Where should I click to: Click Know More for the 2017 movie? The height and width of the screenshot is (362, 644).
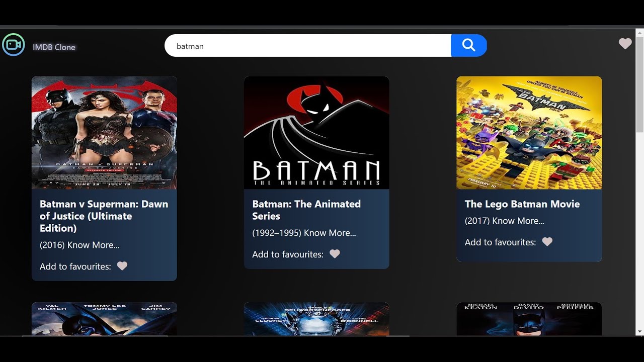(518, 221)
